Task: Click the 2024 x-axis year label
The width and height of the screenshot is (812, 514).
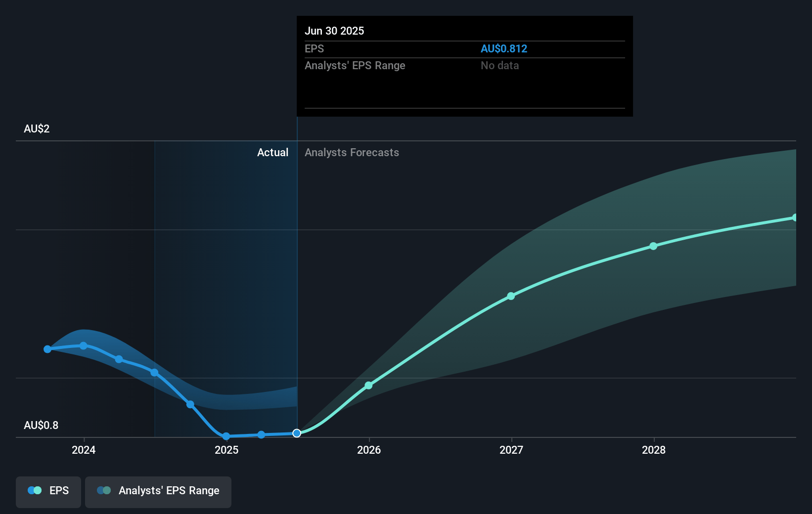Action: pyautogui.click(x=84, y=450)
